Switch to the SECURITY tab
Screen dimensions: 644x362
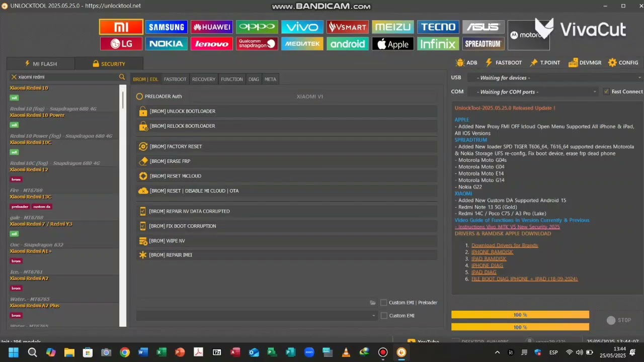point(109,64)
